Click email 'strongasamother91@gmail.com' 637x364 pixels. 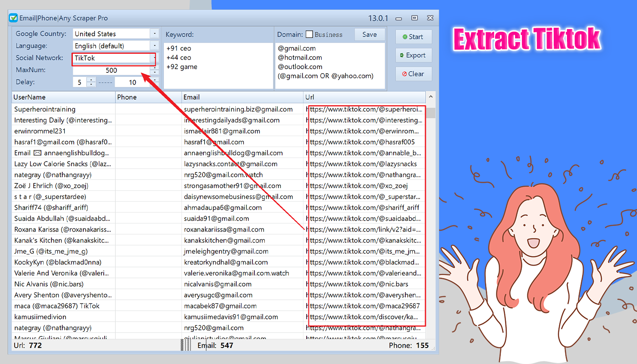click(233, 186)
